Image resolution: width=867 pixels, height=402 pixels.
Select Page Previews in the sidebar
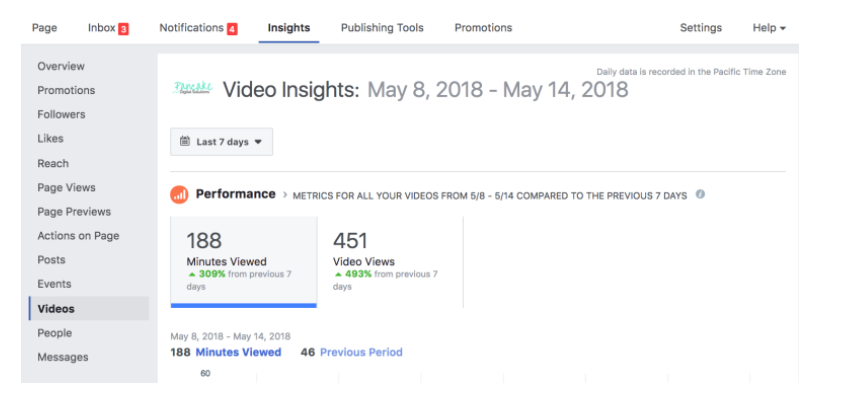pyautogui.click(x=74, y=212)
